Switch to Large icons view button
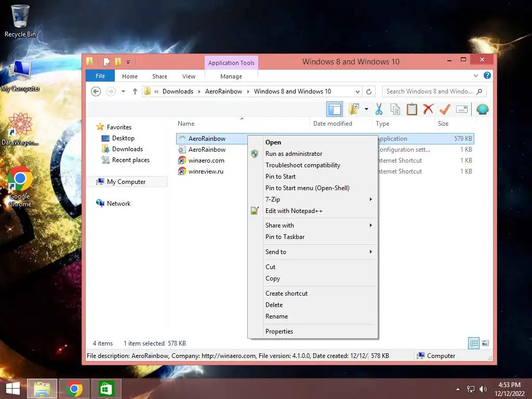532x399 pixels. pyautogui.click(x=485, y=343)
